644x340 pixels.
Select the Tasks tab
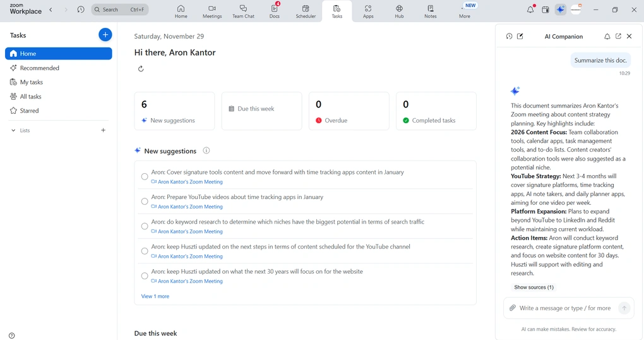(337, 11)
